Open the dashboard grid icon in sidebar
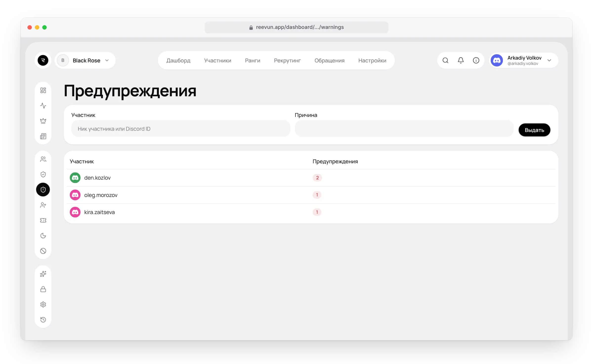 pyautogui.click(x=43, y=90)
